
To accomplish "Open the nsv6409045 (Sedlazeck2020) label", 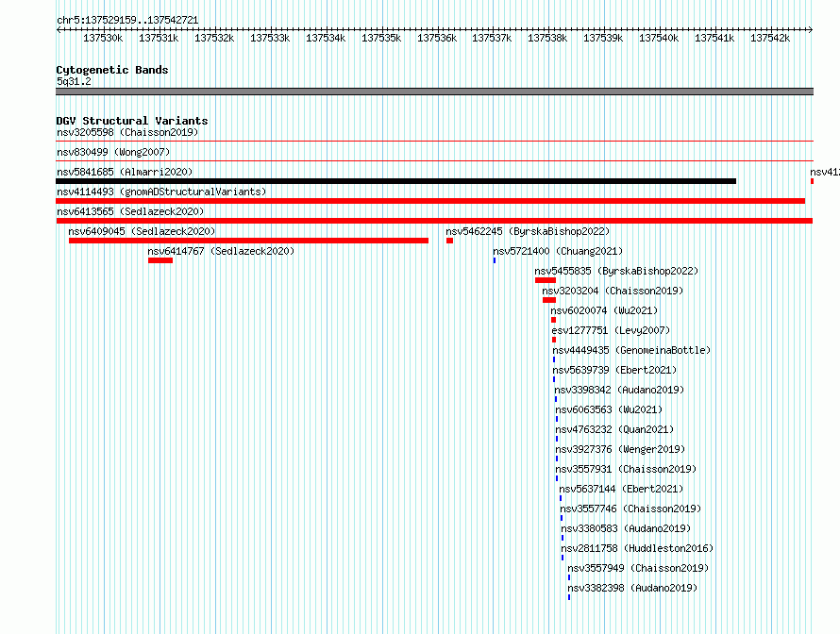I will [142, 231].
